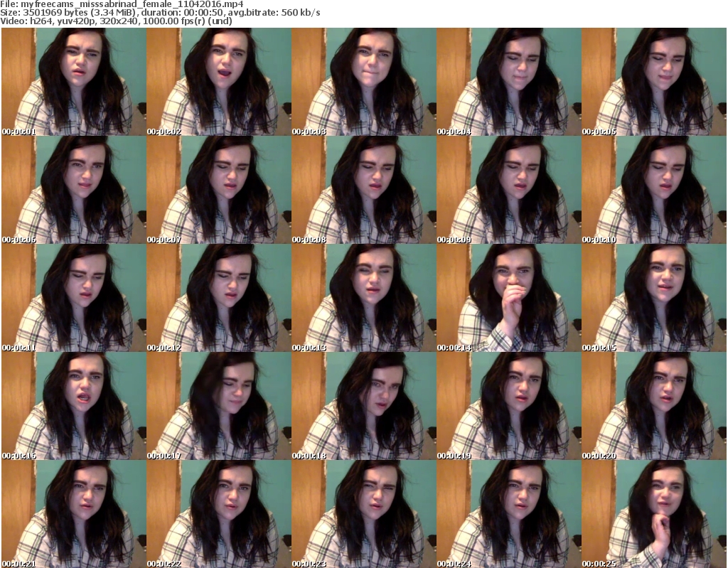Click the final frame at 00:00:25
This screenshot has width=728, height=568.
(x=653, y=514)
